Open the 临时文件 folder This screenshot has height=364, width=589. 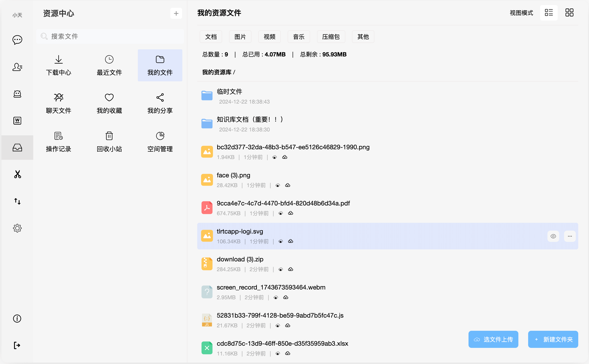coord(229,92)
